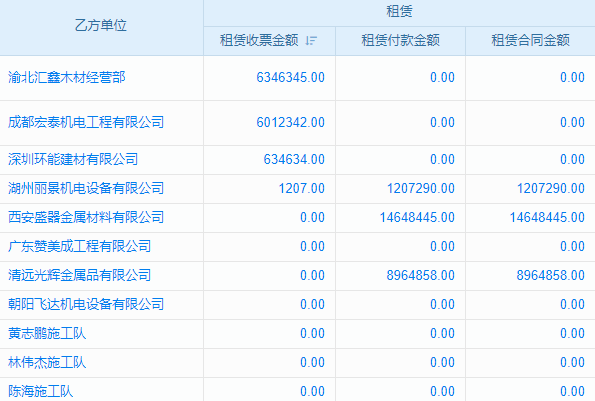The width and height of the screenshot is (595, 401).
Task: Click 8964858.00 in 租赁合同金额 column
Action: 551,275
